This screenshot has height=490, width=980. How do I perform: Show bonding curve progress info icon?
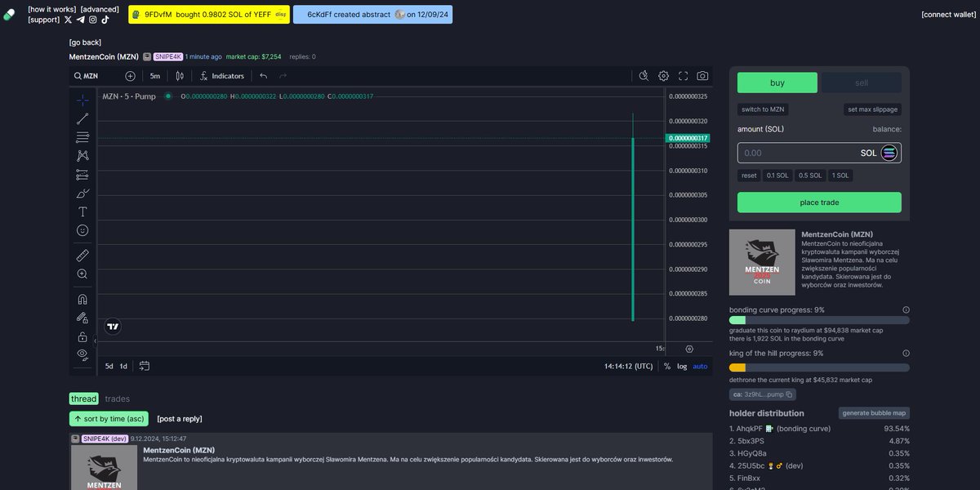[906, 310]
